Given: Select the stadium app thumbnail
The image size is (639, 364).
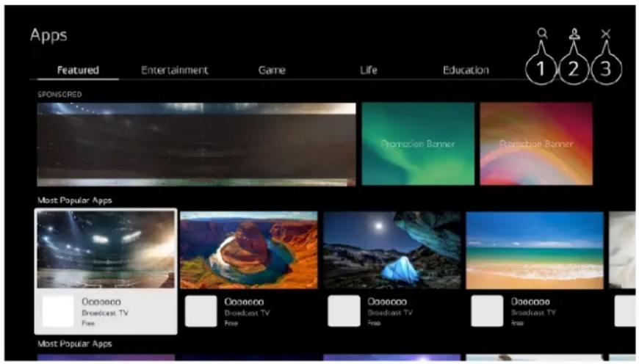Looking at the screenshot, I should coord(106,250).
